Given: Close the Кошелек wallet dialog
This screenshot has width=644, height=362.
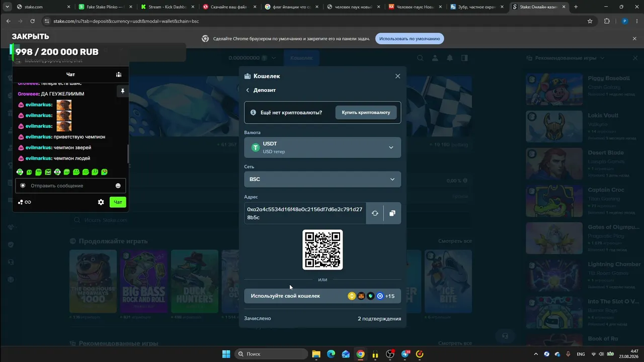Looking at the screenshot, I should (x=397, y=76).
